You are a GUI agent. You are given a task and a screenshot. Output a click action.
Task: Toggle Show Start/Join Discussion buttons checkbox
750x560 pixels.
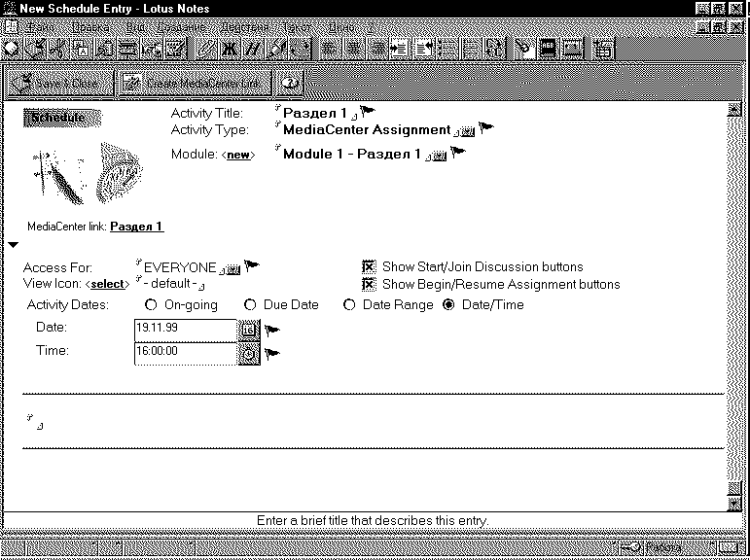coord(369,266)
